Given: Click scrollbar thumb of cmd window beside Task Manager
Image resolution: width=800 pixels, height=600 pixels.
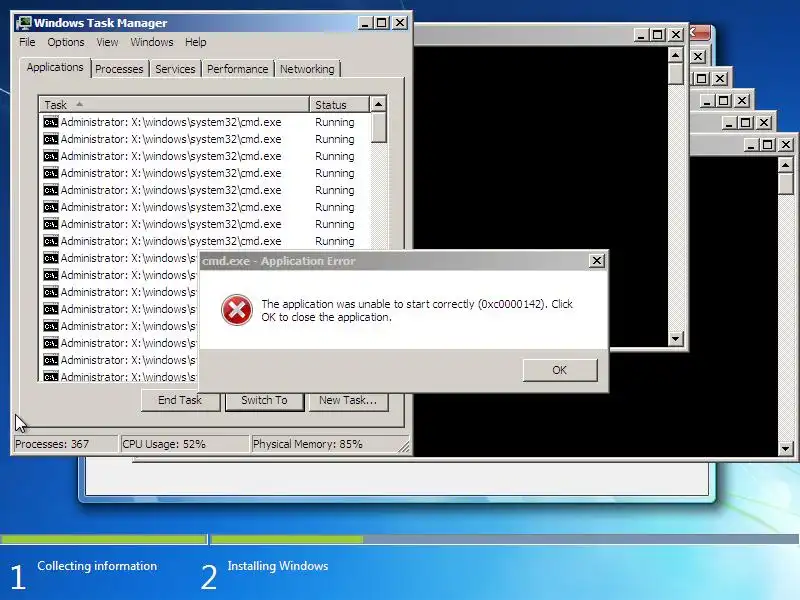Looking at the screenshot, I should click(x=676, y=74).
